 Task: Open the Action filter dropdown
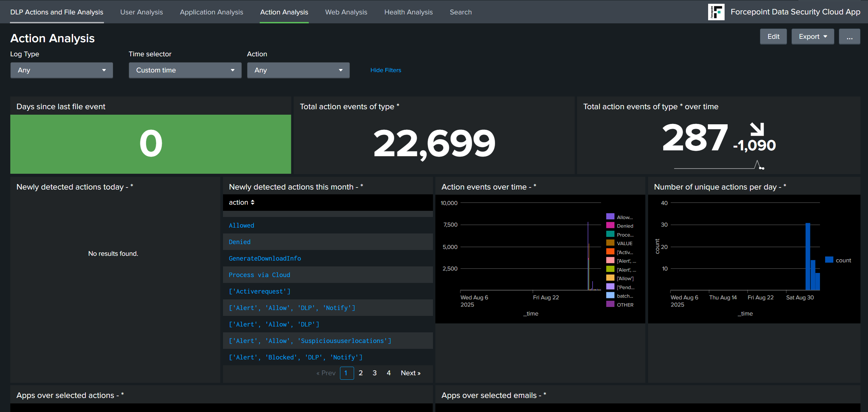click(x=298, y=70)
